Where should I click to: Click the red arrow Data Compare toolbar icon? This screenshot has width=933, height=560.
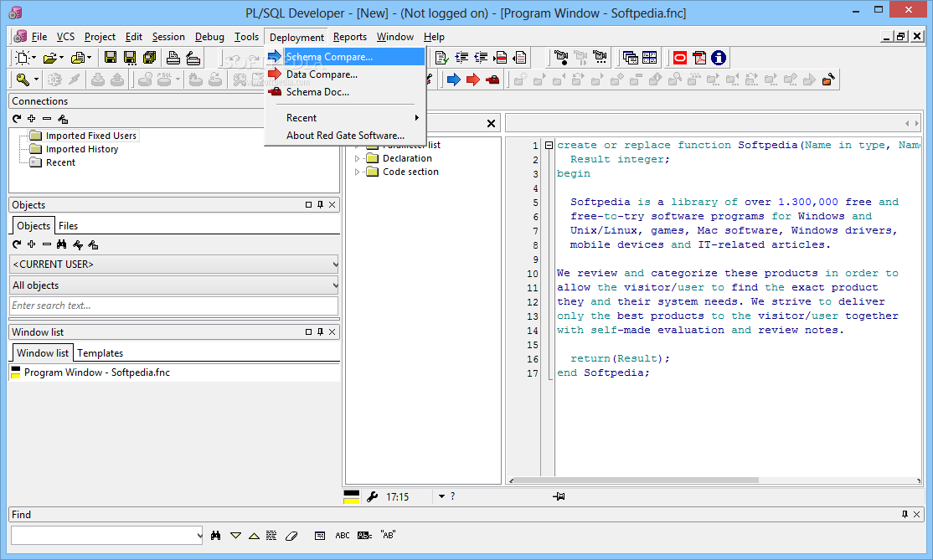pyautogui.click(x=473, y=79)
